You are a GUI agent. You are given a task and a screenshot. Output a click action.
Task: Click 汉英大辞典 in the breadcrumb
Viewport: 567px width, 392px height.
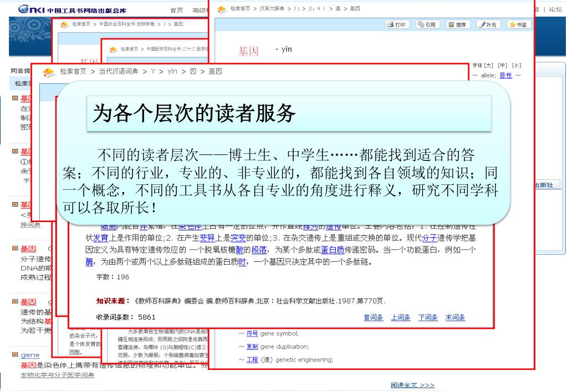pos(272,8)
